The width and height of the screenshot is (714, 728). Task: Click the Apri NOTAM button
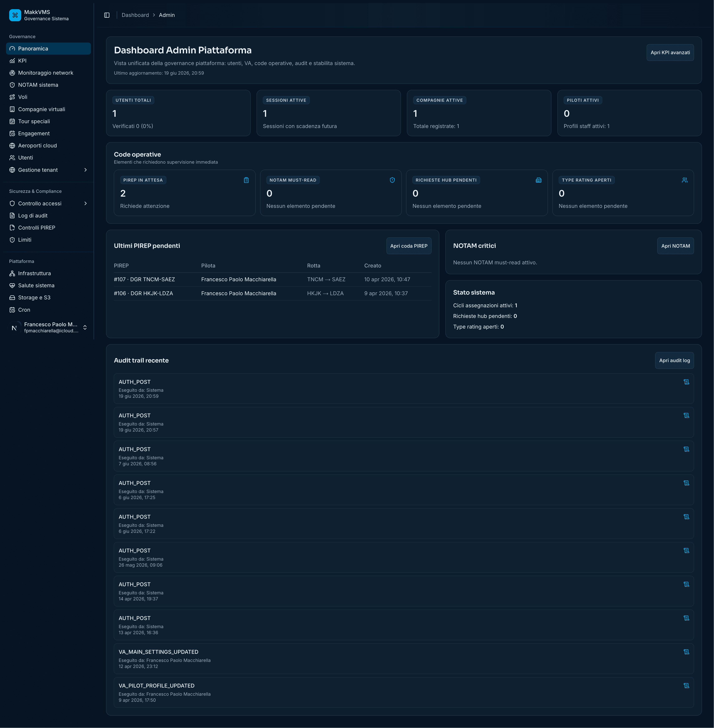pyautogui.click(x=675, y=246)
